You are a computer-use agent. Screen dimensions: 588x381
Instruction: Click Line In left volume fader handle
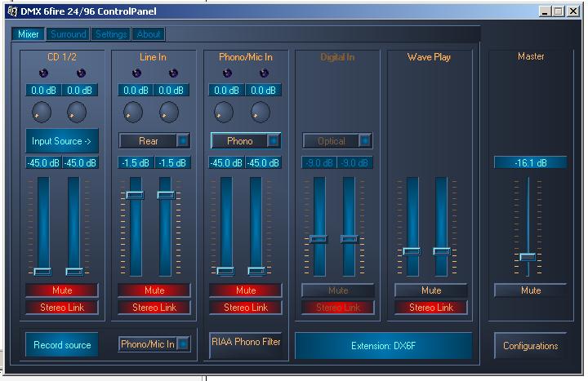pyautogui.click(x=135, y=195)
